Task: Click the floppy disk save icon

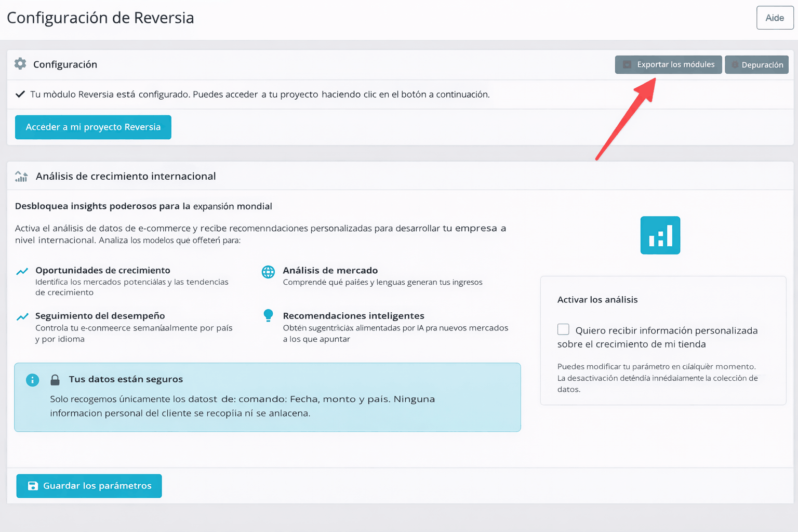Action: [x=33, y=486]
